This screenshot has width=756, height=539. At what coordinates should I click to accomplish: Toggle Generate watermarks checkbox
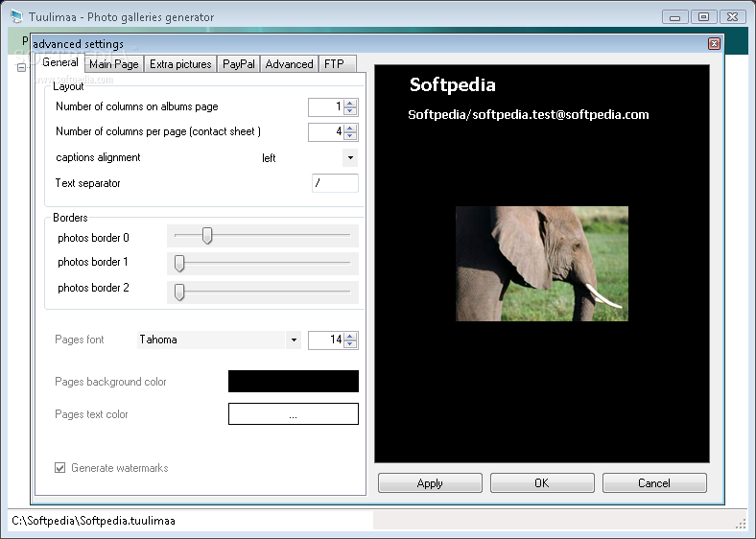pos(59,468)
